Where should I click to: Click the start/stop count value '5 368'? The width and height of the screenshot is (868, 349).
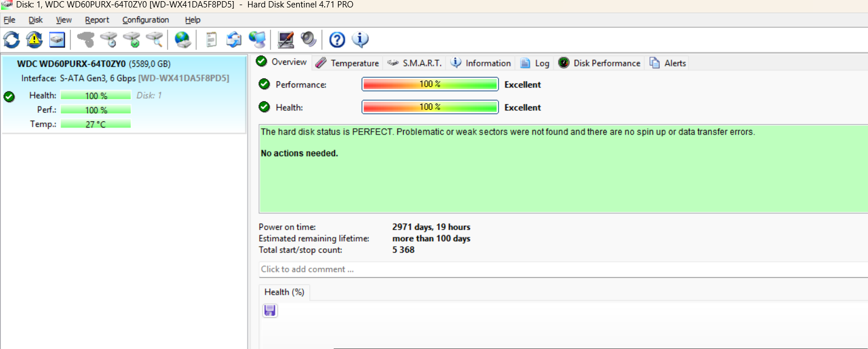pyautogui.click(x=403, y=250)
